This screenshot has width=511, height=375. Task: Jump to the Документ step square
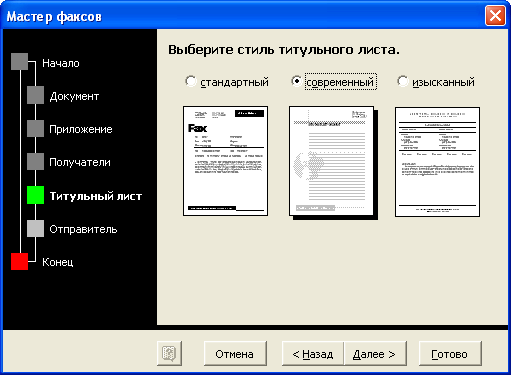coord(35,95)
